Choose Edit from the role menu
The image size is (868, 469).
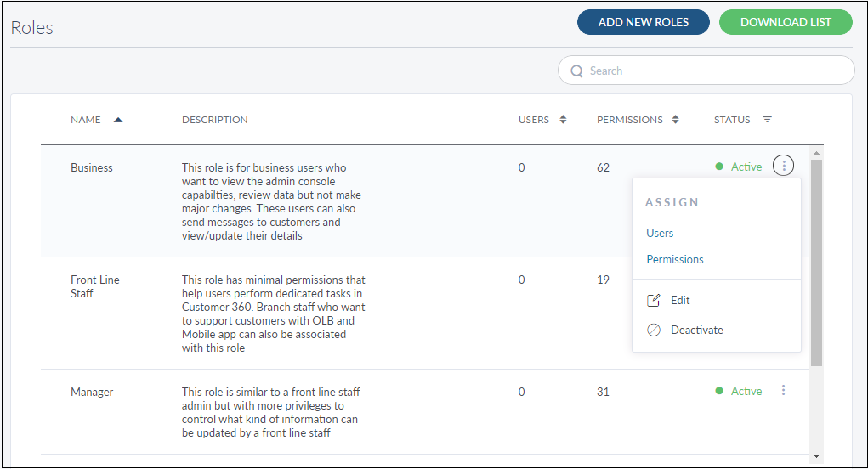pos(680,301)
